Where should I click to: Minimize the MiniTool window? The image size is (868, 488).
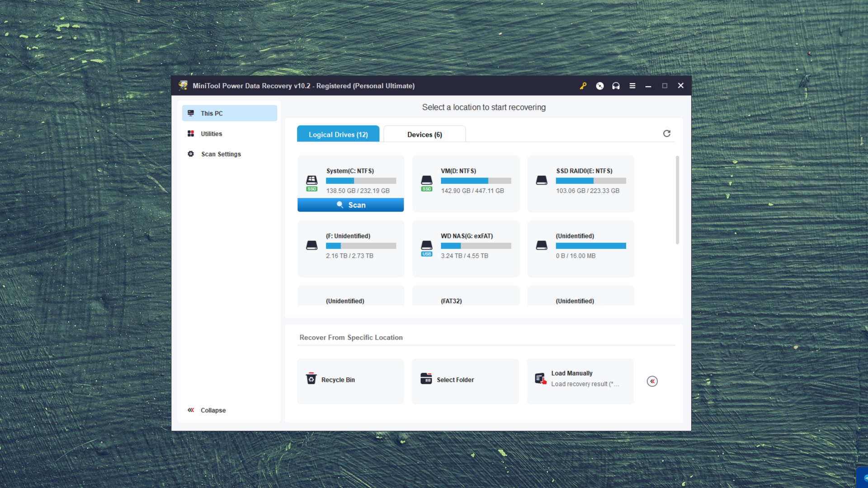tap(648, 86)
